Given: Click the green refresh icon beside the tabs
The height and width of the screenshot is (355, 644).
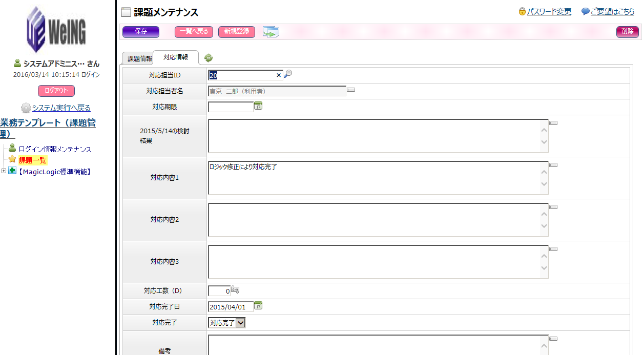Looking at the screenshot, I should [209, 58].
